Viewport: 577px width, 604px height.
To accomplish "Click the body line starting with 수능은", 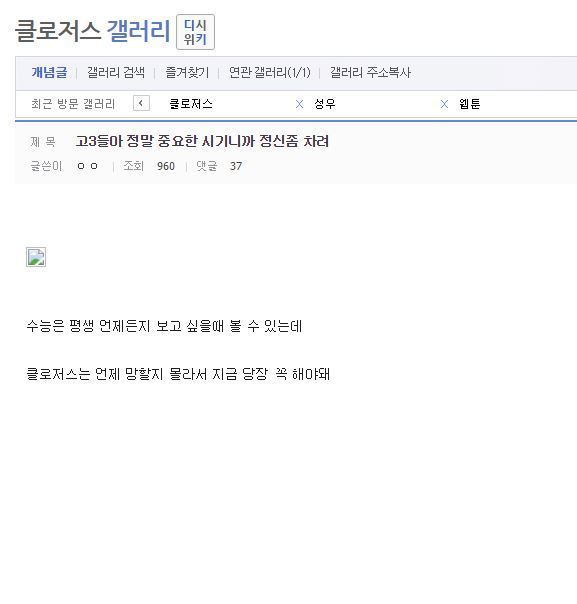I will pyautogui.click(x=164, y=326).
